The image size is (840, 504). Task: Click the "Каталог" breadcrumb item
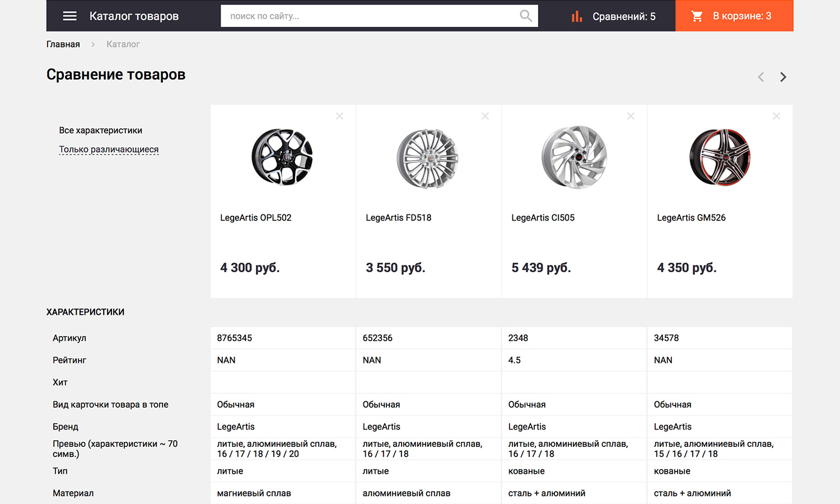click(123, 44)
